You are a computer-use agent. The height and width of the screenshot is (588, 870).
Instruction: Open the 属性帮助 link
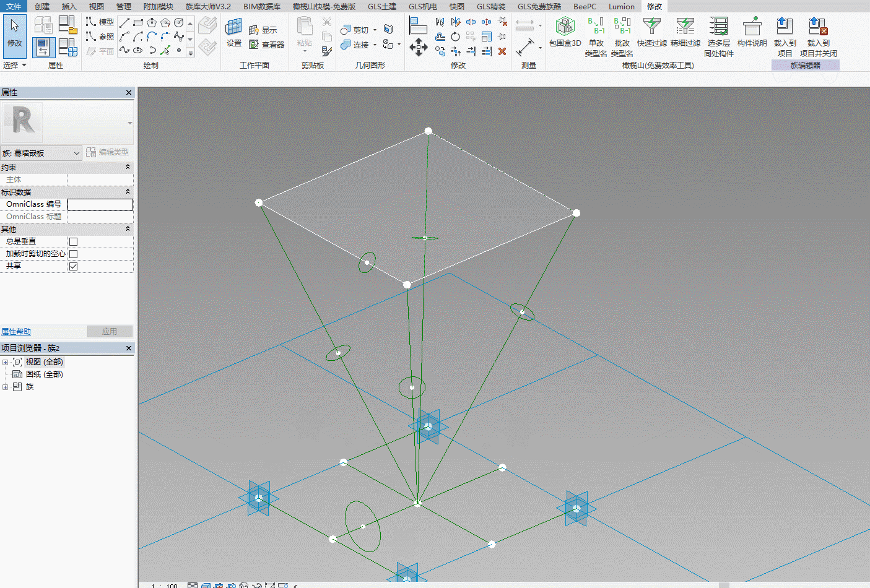[16, 332]
